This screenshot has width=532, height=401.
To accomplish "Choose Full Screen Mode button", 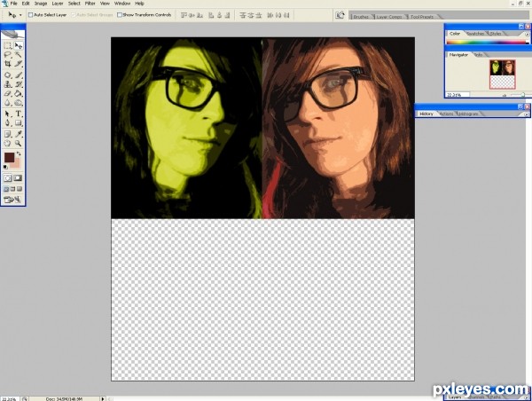I will coord(20,189).
